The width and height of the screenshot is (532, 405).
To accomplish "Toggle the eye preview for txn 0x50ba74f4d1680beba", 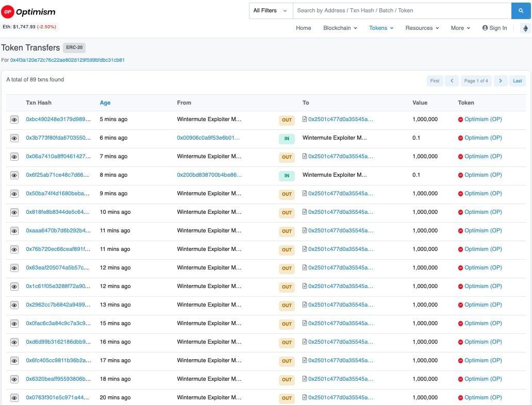I will 14,194.
